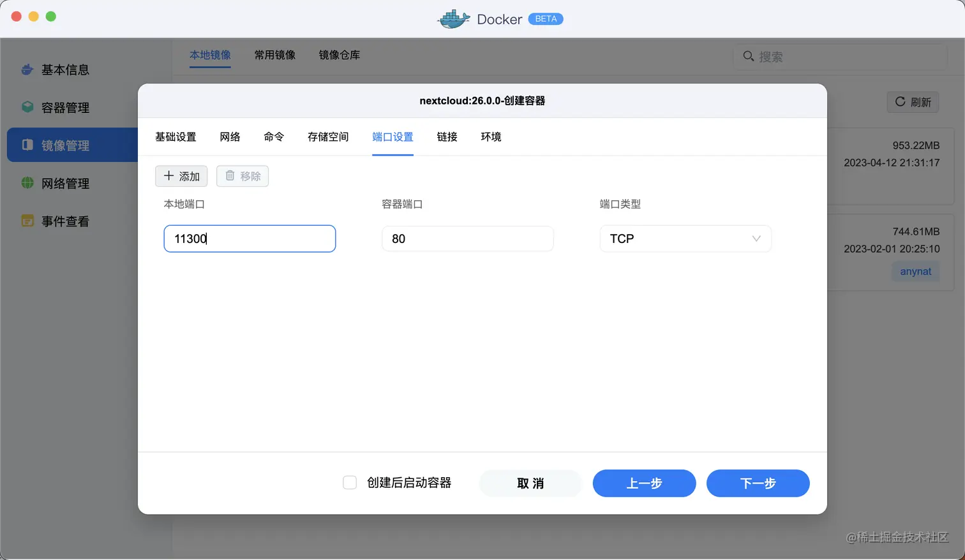Click the refresh arrow icon in 刷新
Image resolution: width=965 pixels, height=560 pixels.
tap(900, 101)
